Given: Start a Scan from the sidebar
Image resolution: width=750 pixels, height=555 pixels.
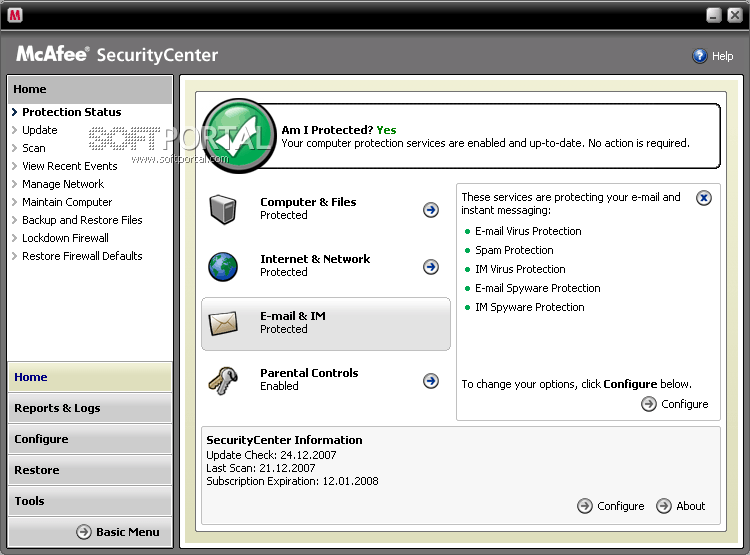Looking at the screenshot, I should click(x=33, y=148).
